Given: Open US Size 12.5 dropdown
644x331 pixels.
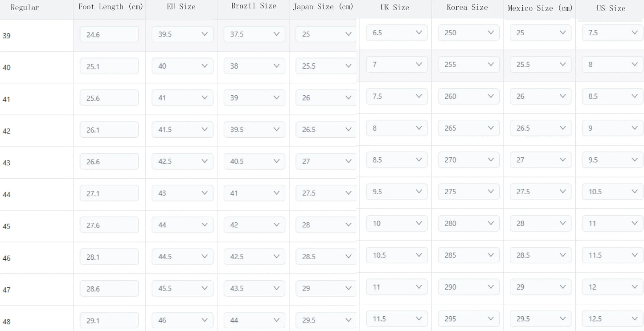Looking at the screenshot, I should [613, 319].
